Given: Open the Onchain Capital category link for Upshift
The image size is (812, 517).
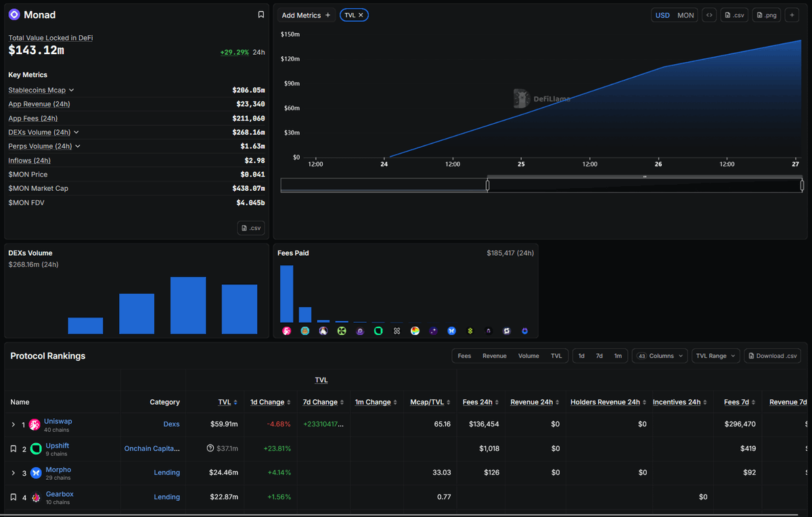Looking at the screenshot, I should [x=152, y=449].
